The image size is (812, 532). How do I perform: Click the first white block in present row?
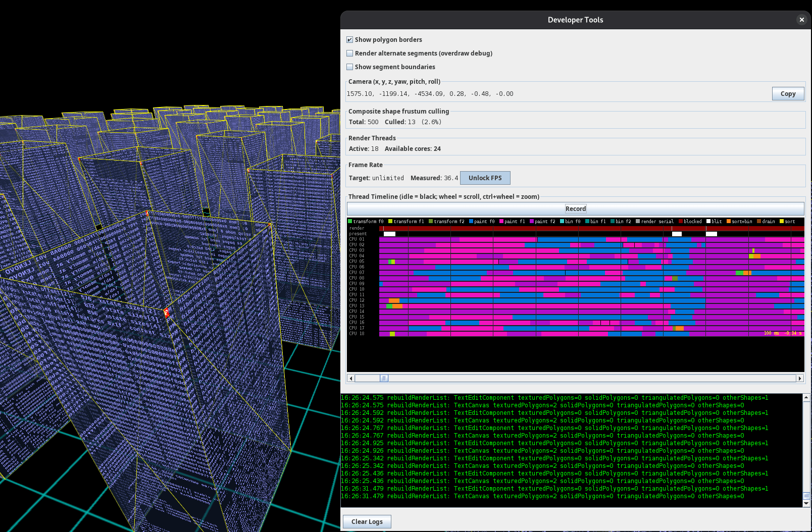click(x=389, y=234)
